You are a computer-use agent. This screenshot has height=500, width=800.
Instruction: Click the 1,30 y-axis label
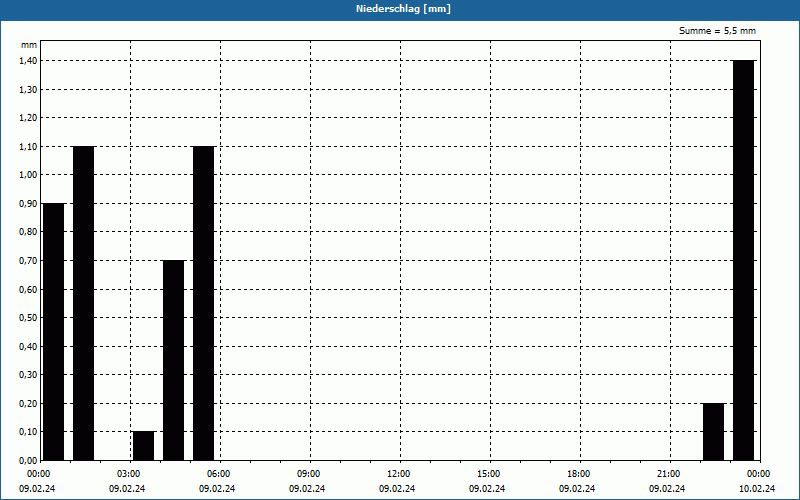click(28, 89)
